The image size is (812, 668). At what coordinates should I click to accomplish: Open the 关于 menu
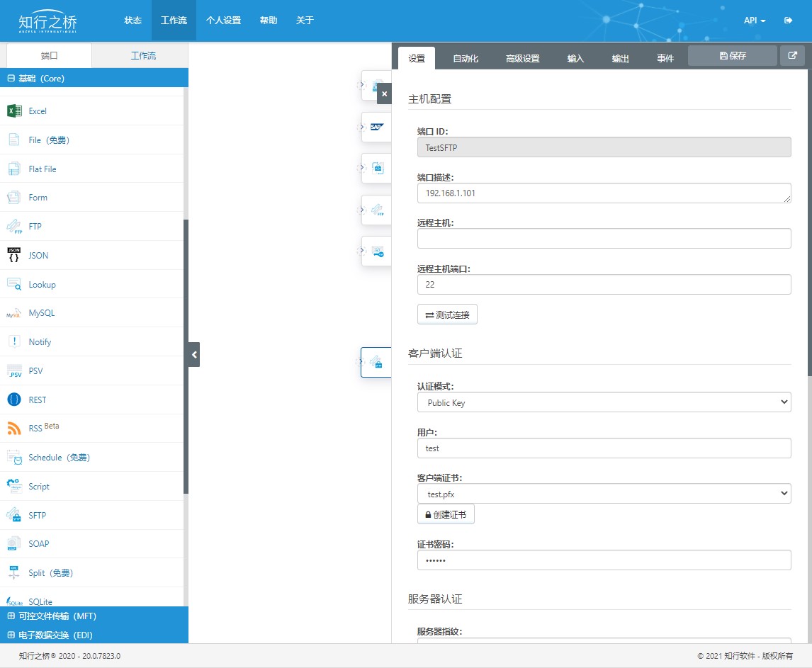[x=305, y=21]
